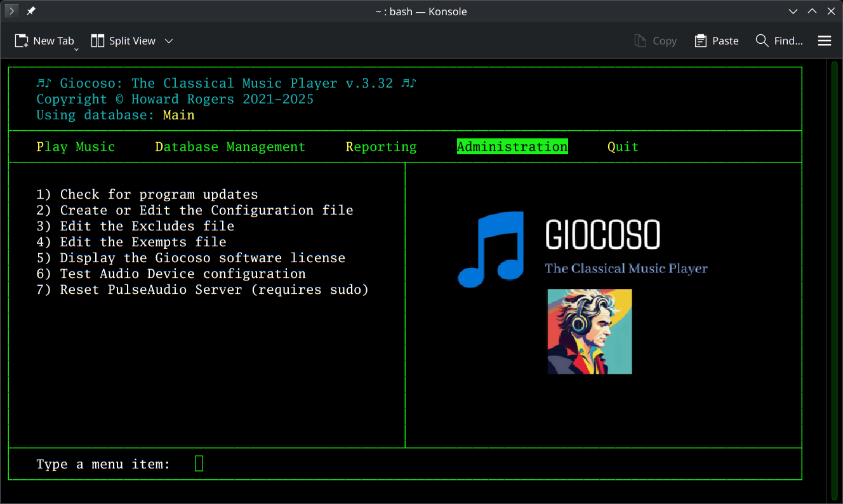Select the Play Music menu
Screen dimensions: 843x504
click(x=76, y=146)
